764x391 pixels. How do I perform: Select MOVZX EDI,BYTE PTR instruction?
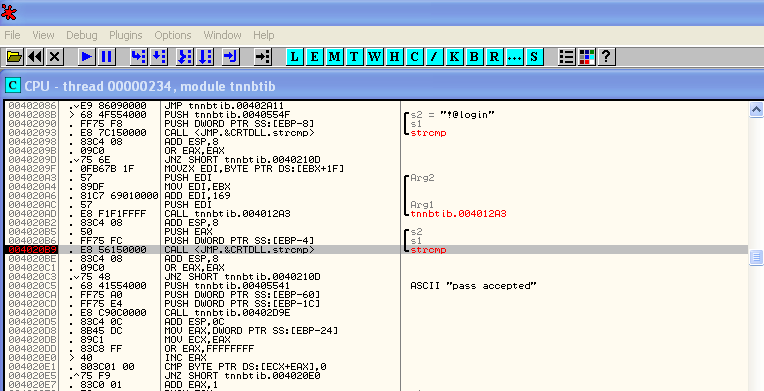(254, 169)
